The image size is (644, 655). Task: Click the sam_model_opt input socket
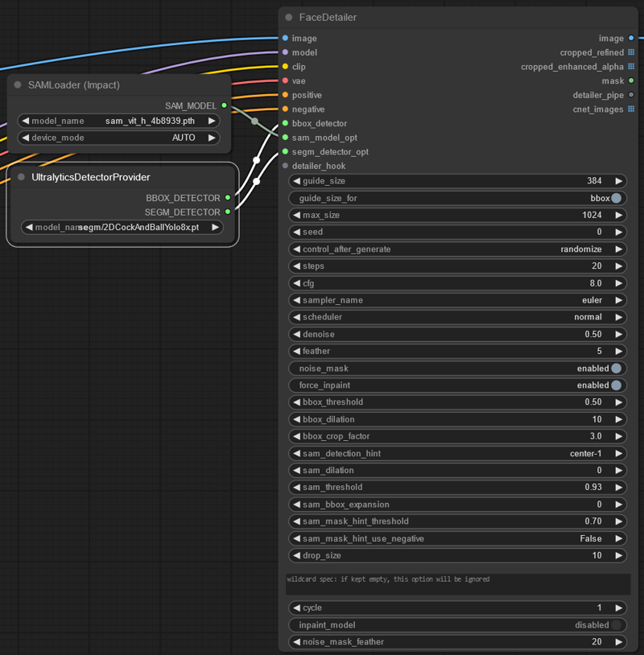click(x=285, y=138)
